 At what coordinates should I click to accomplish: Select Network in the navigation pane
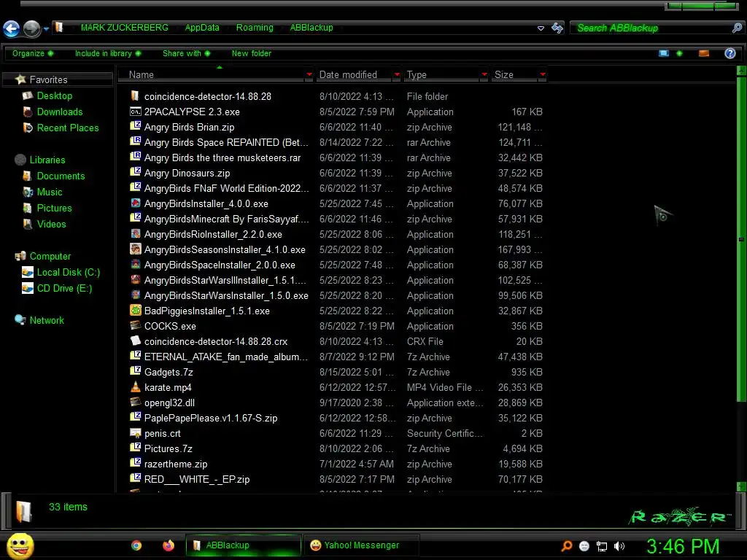tap(47, 321)
